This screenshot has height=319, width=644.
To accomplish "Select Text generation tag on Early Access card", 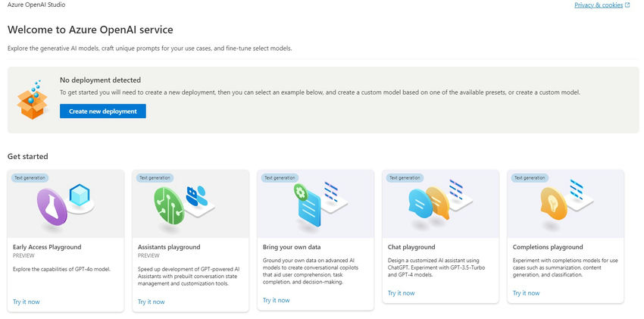I will pyautogui.click(x=30, y=178).
